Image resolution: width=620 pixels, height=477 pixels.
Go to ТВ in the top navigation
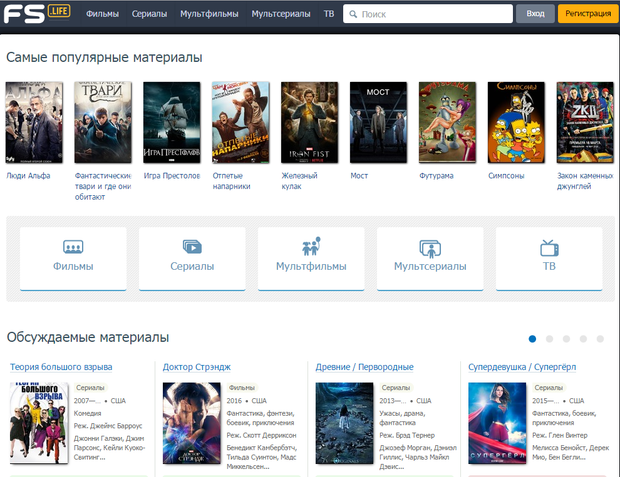click(x=329, y=15)
